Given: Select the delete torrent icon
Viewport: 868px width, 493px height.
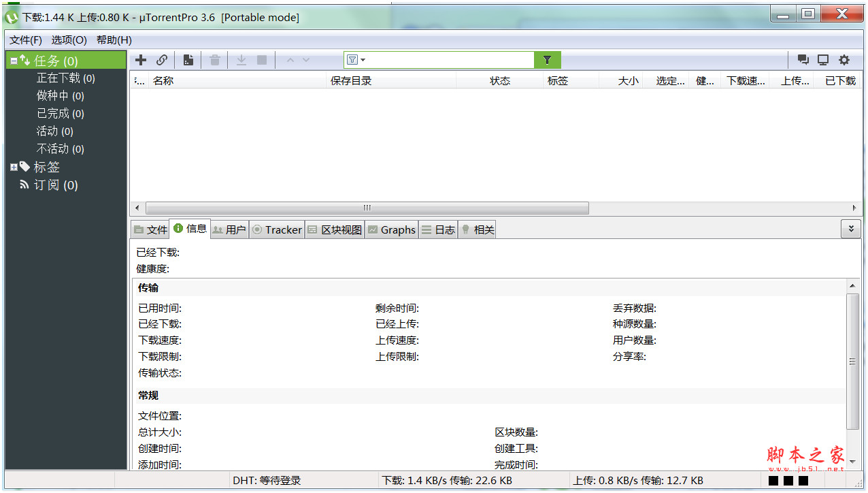Looking at the screenshot, I should coord(214,60).
